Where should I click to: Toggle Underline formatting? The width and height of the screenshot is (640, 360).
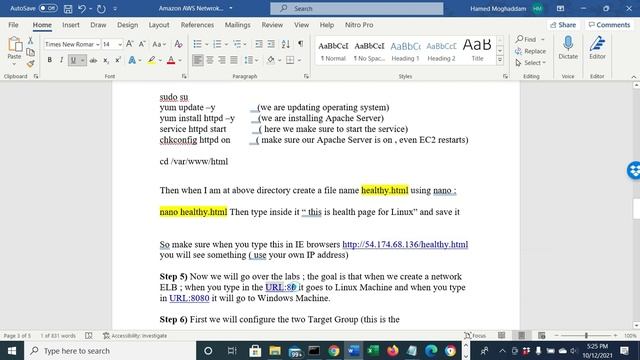tap(73, 60)
